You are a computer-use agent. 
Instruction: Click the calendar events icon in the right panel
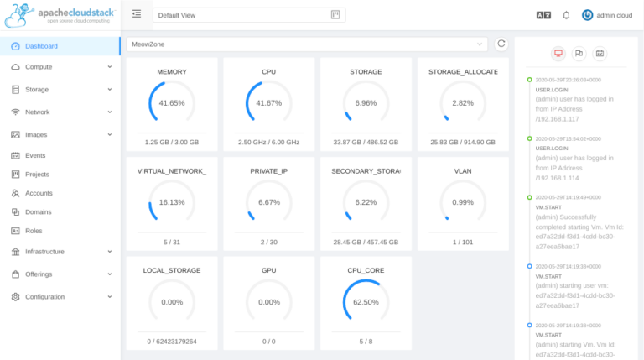click(600, 54)
